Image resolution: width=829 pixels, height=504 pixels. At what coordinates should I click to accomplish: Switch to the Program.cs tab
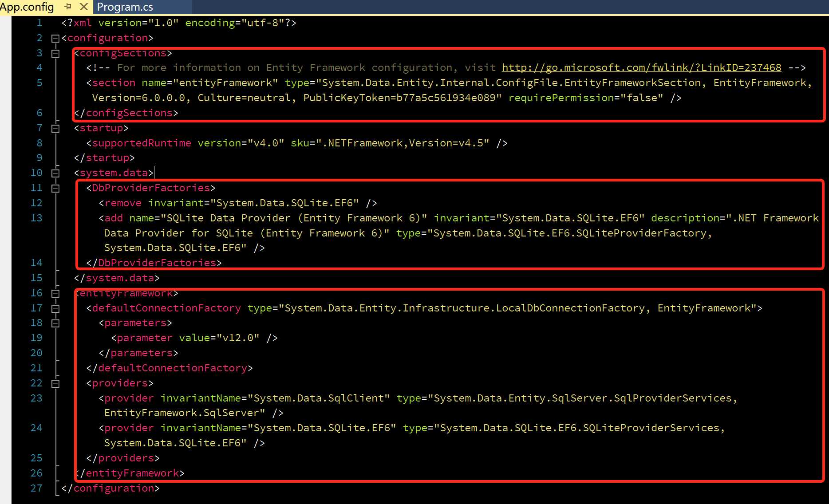pos(125,7)
